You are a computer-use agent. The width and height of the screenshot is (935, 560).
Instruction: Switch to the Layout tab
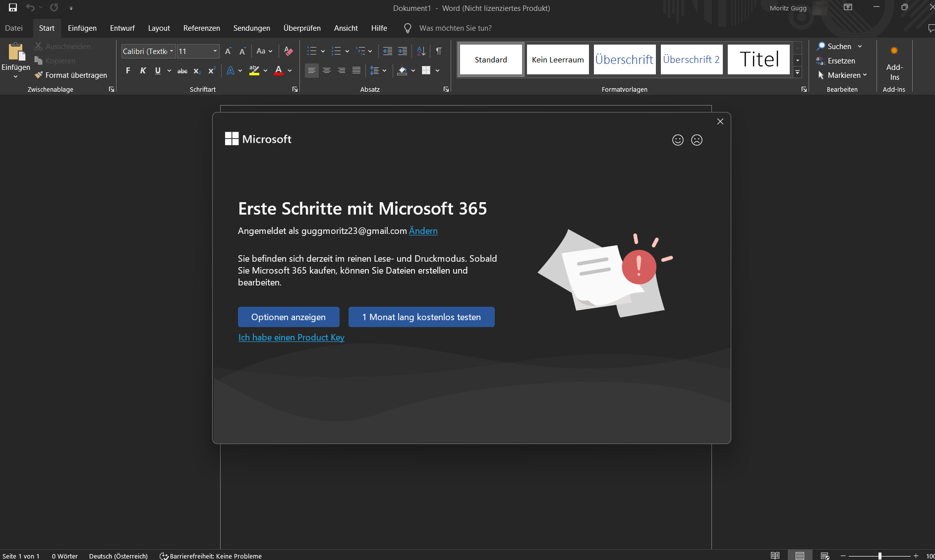159,28
